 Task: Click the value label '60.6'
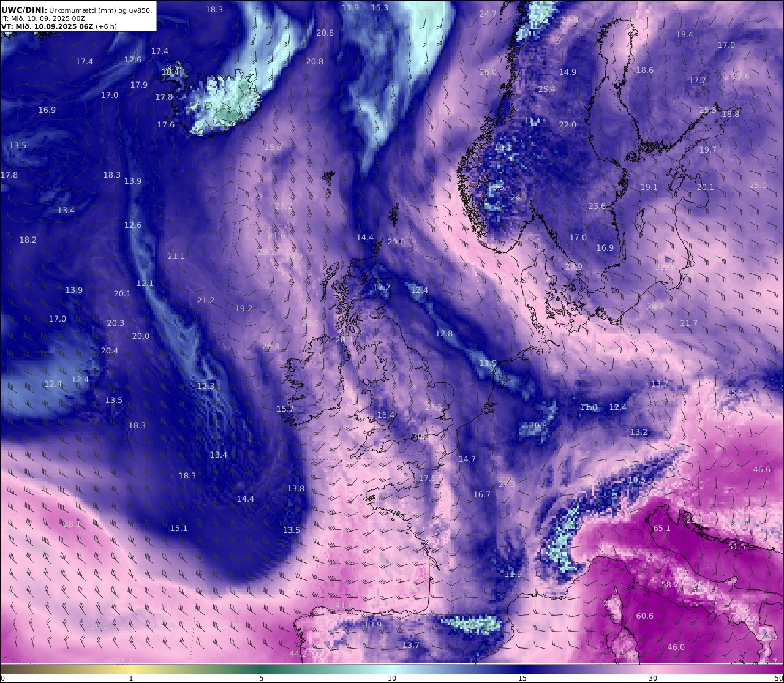coord(645,616)
